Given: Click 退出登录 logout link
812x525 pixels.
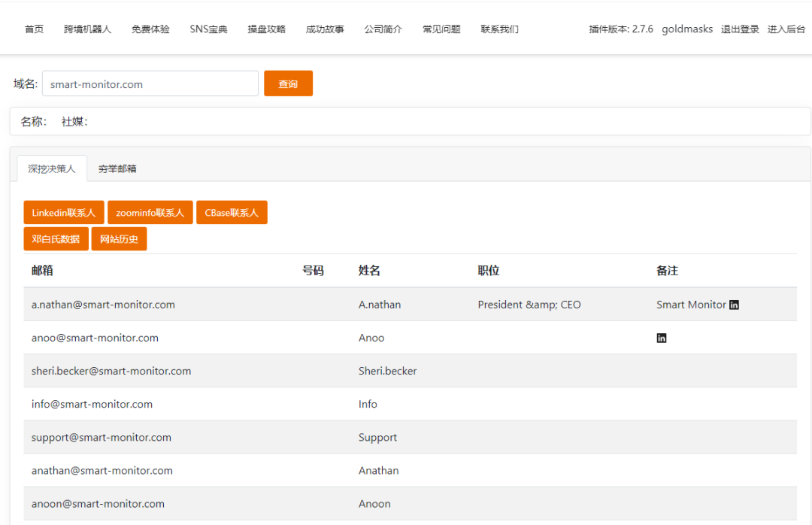Looking at the screenshot, I should click(740, 29).
